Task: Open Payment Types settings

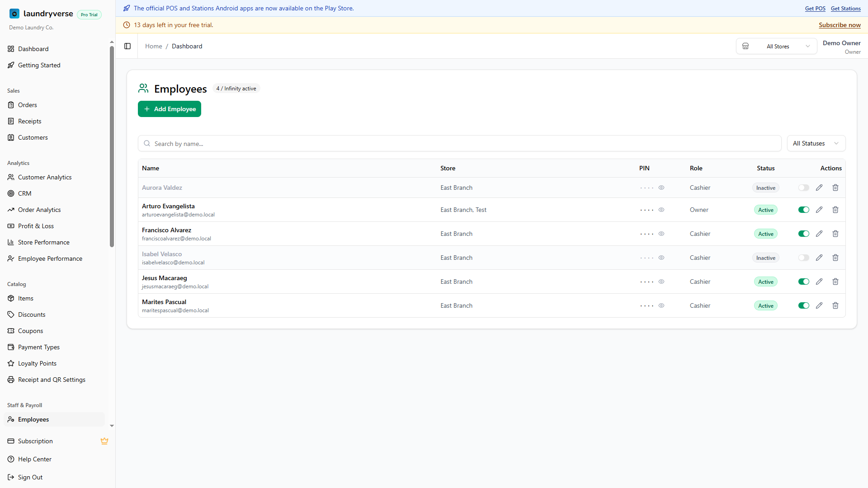Action: (54, 347)
